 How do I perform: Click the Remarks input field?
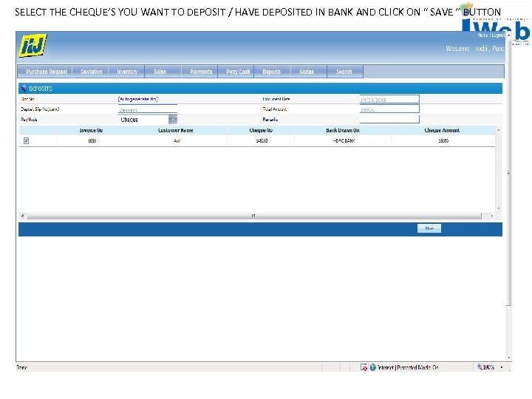pos(389,119)
